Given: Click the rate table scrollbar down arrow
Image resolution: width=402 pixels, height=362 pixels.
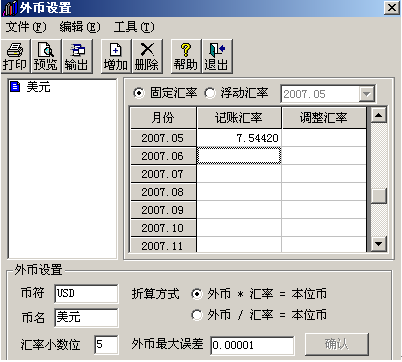Looking at the screenshot, I should coord(378,244).
